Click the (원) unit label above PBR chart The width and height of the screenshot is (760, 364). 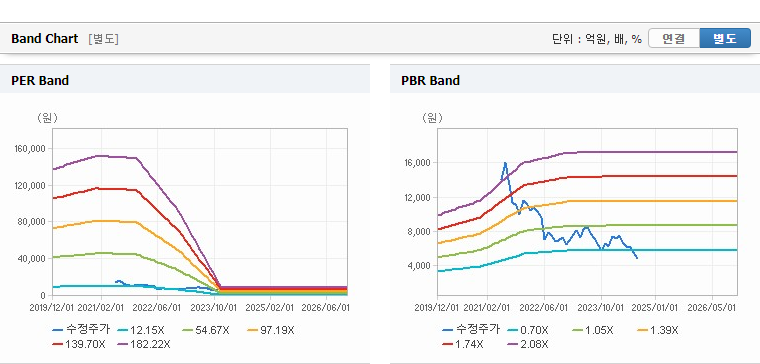coord(432,118)
